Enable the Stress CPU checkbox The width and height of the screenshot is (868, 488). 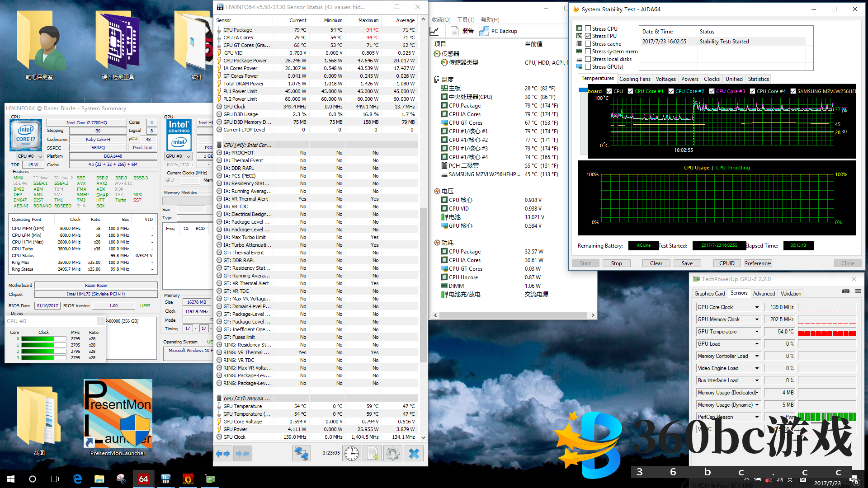click(588, 28)
